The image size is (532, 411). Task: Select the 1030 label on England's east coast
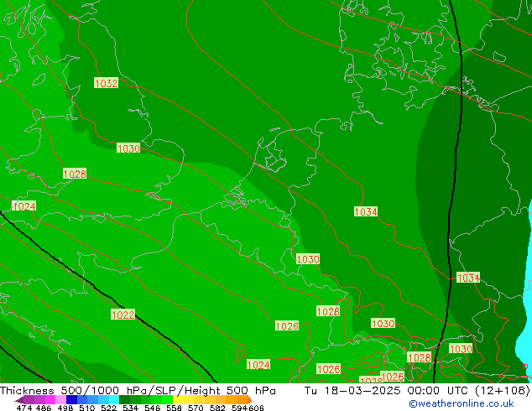pyautogui.click(x=128, y=148)
